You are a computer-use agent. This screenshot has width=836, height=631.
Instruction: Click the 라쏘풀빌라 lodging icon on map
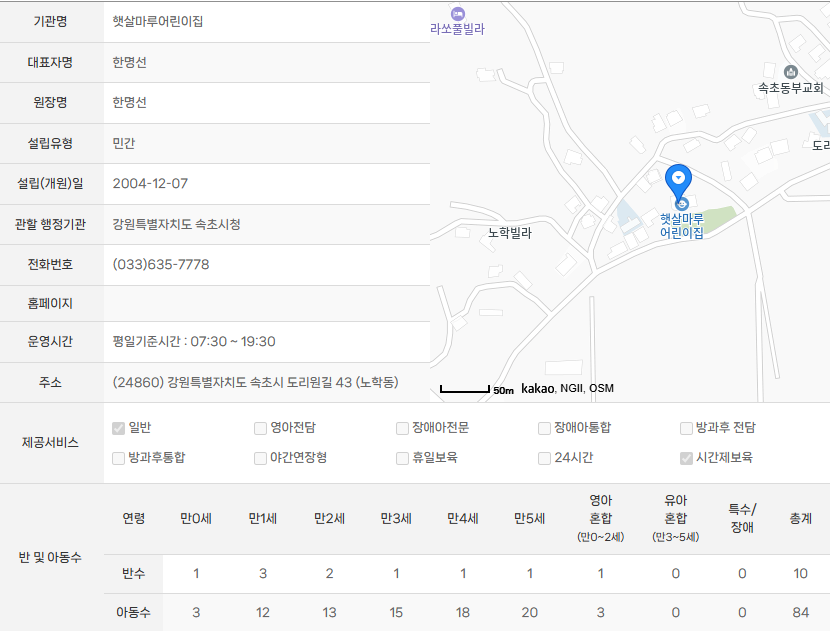click(x=457, y=14)
